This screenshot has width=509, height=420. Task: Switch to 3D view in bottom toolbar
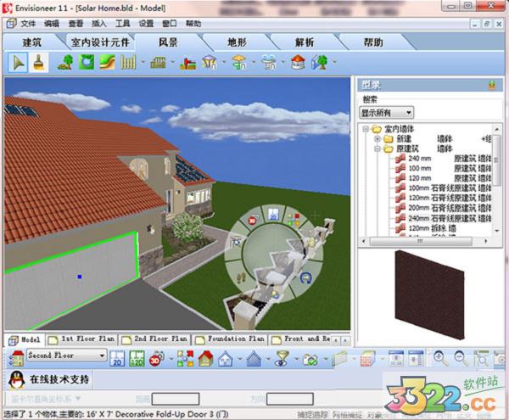tap(156, 359)
